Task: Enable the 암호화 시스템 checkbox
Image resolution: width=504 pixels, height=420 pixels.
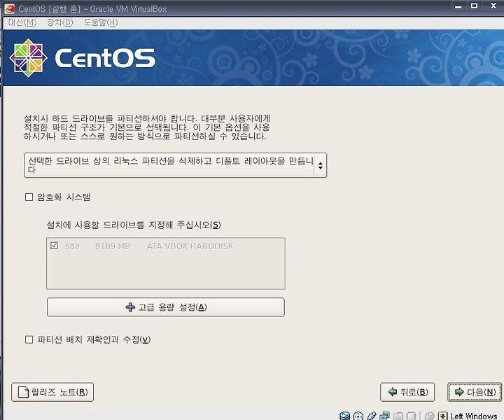Action: click(x=29, y=197)
